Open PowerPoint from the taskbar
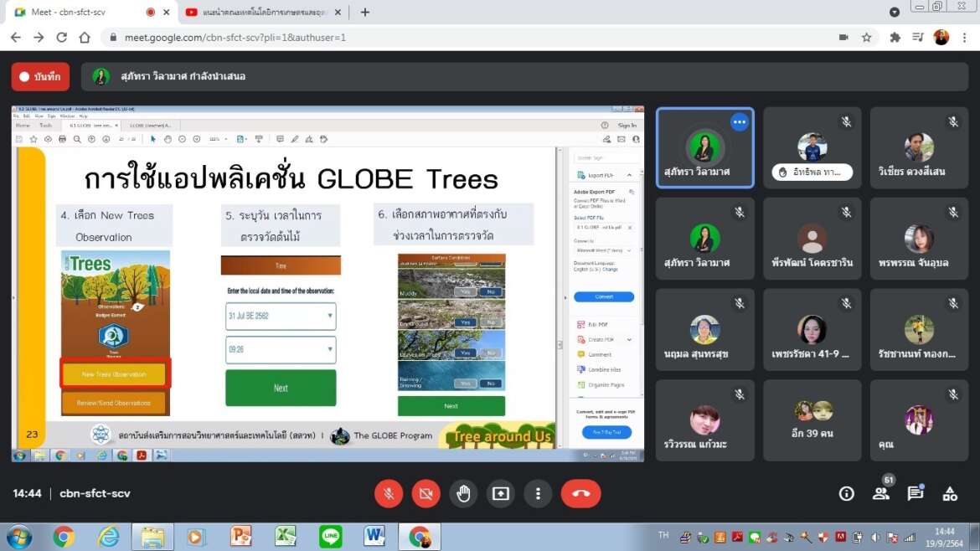980x551 pixels. (x=240, y=538)
